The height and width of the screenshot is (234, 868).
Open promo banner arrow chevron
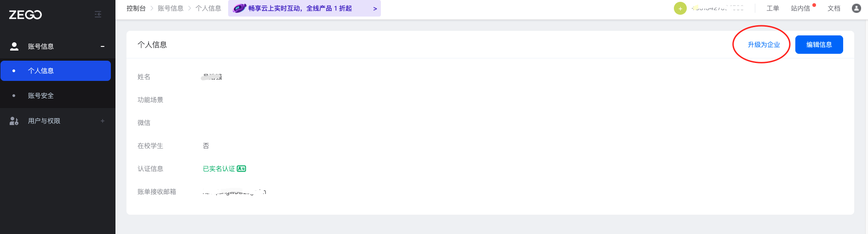[x=375, y=9]
